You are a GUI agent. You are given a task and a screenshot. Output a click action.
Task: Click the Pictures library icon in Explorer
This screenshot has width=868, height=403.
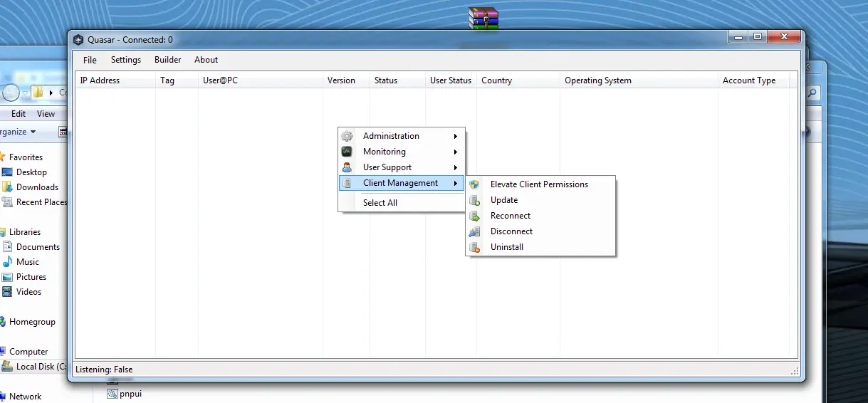(x=6, y=277)
